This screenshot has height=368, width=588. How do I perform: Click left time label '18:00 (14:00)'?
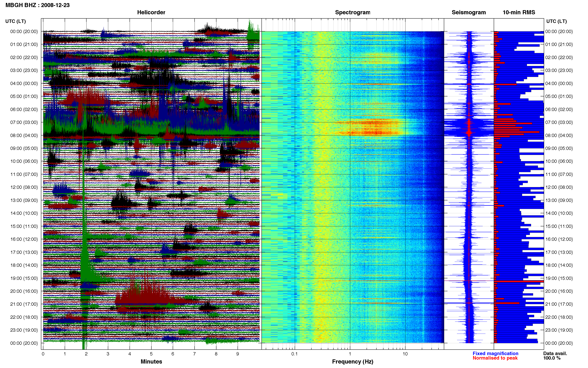tap(24, 265)
